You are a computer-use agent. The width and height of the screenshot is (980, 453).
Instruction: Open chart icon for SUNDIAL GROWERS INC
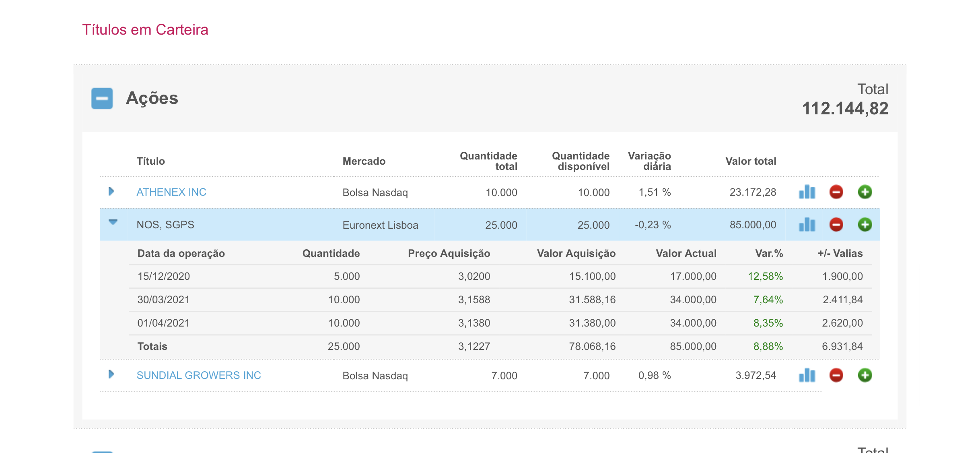[x=807, y=375]
